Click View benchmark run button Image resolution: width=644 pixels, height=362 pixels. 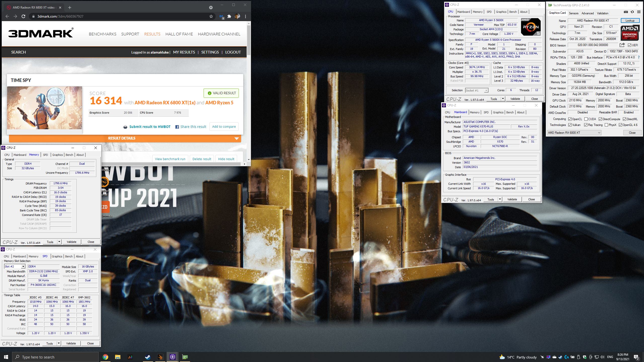coord(170,159)
